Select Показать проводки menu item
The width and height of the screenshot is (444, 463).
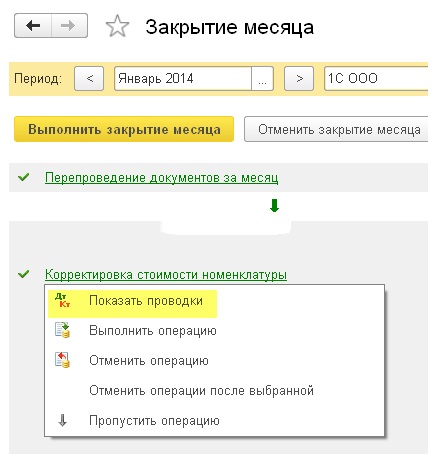click(x=214, y=301)
